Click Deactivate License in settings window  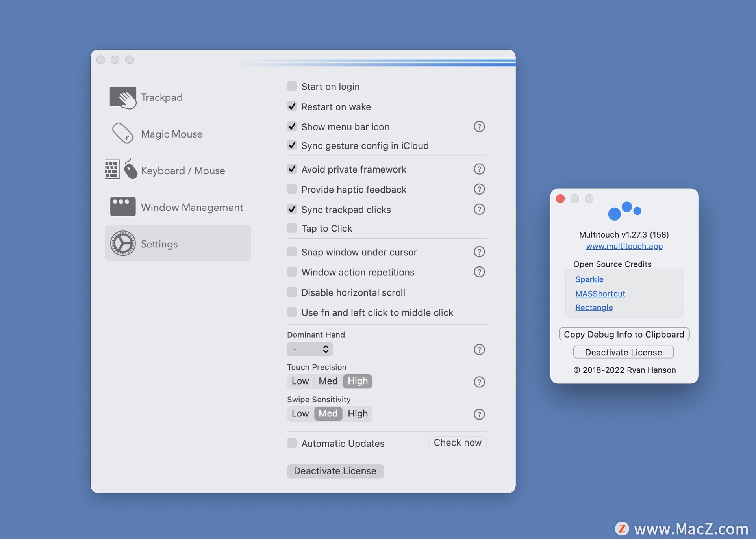coord(335,471)
